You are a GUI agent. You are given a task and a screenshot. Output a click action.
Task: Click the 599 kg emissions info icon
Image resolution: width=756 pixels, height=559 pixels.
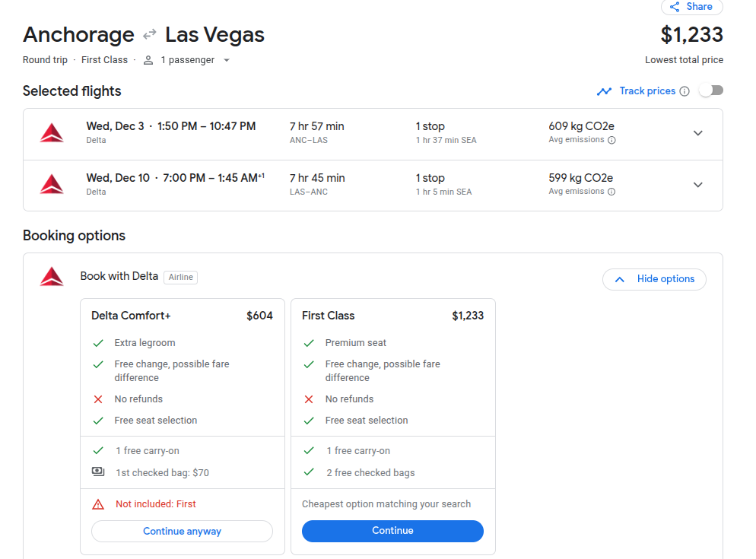[x=611, y=192]
